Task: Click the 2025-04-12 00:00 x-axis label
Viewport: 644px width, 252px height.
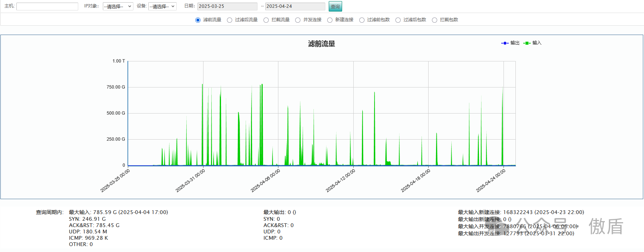Action: (x=341, y=181)
